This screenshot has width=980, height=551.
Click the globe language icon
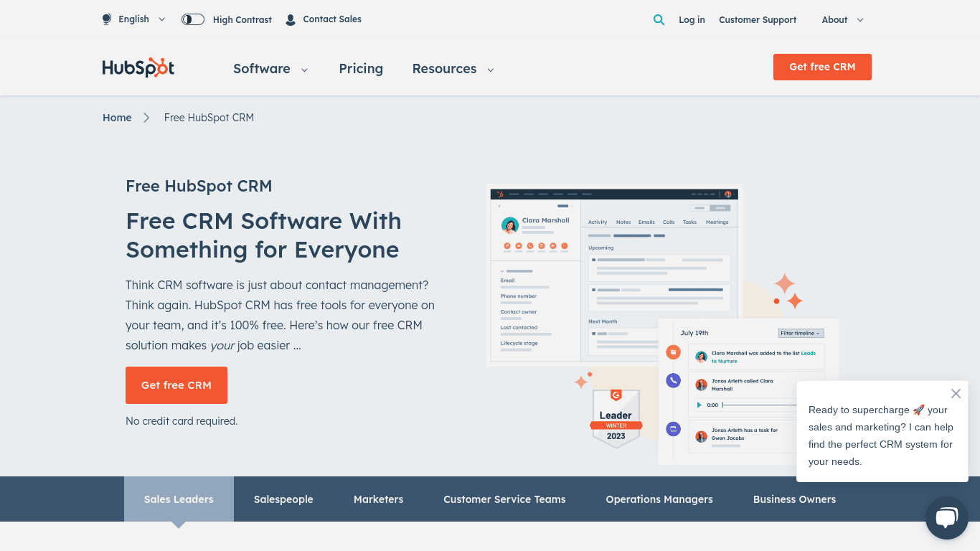(x=107, y=19)
